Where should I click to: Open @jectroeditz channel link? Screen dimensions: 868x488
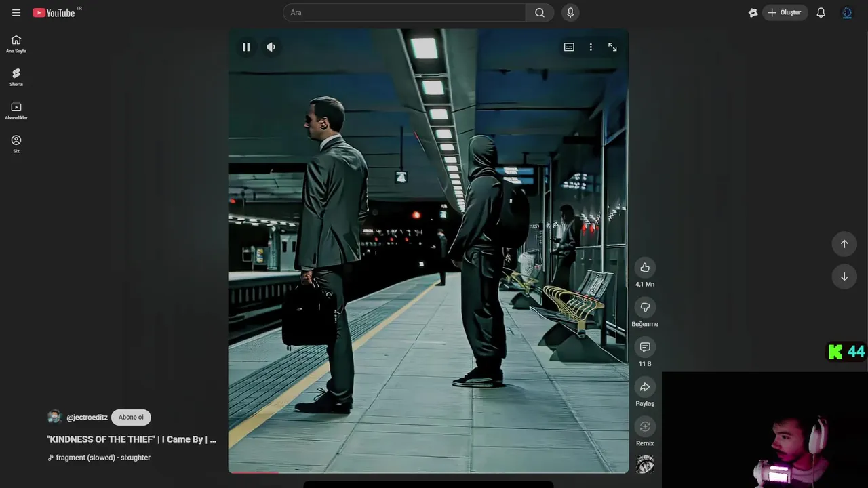tap(87, 418)
